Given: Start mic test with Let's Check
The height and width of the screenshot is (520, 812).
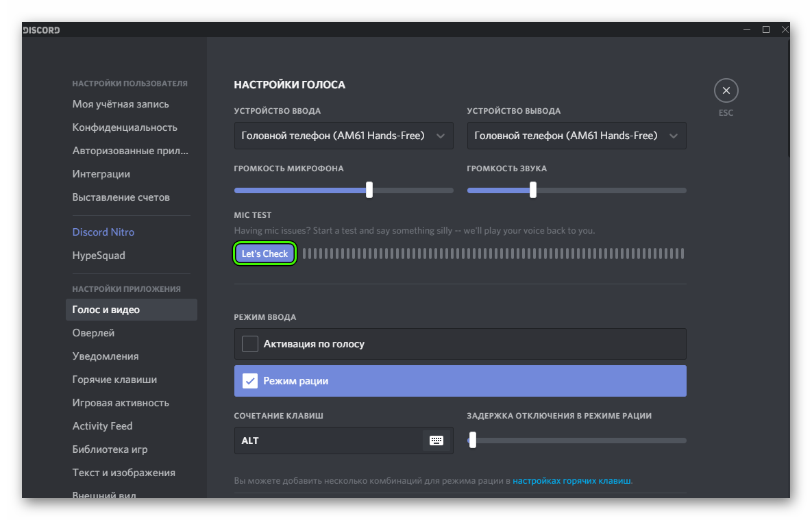Looking at the screenshot, I should point(264,253).
